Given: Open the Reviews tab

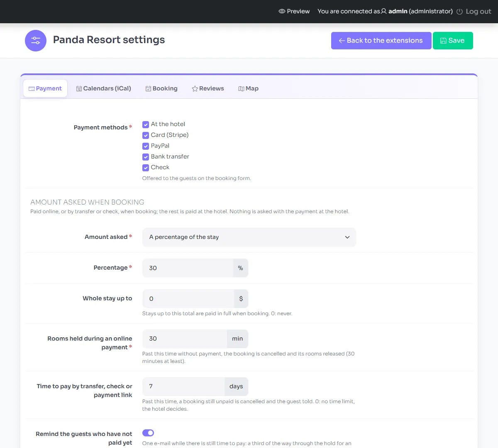Looking at the screenshot, I should (208, 88).
